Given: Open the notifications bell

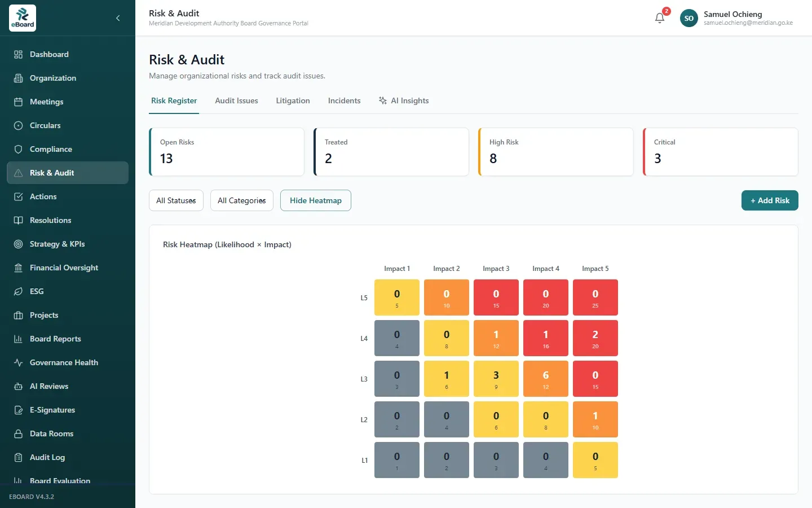Looking at the screenshot, I should click(660, 18).
